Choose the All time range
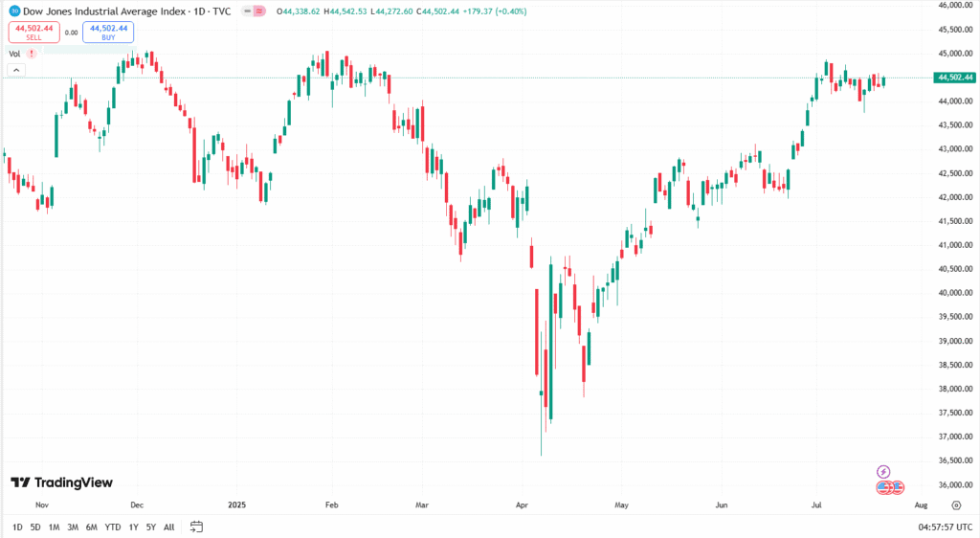Viewport: 980px width, 538px height. [169, 527]
